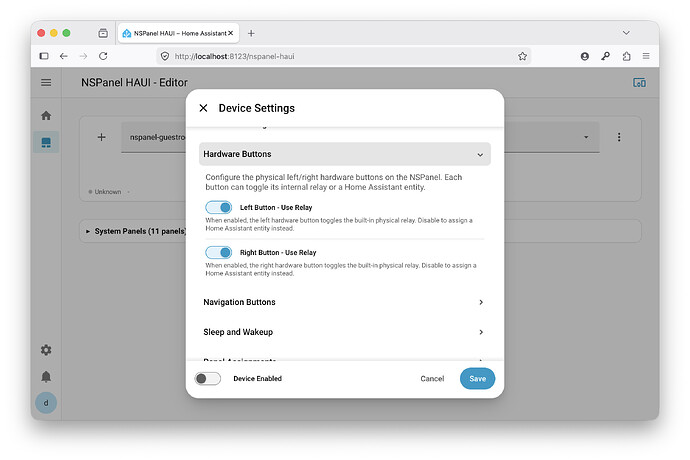
Task: Enable the Device Enabled switch
Action: 208,379
